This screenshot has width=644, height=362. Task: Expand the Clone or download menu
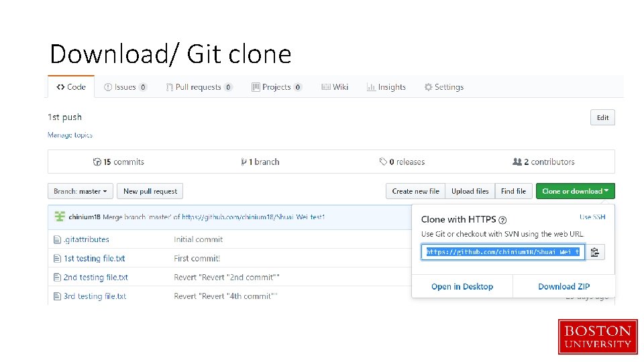point(575,191)
